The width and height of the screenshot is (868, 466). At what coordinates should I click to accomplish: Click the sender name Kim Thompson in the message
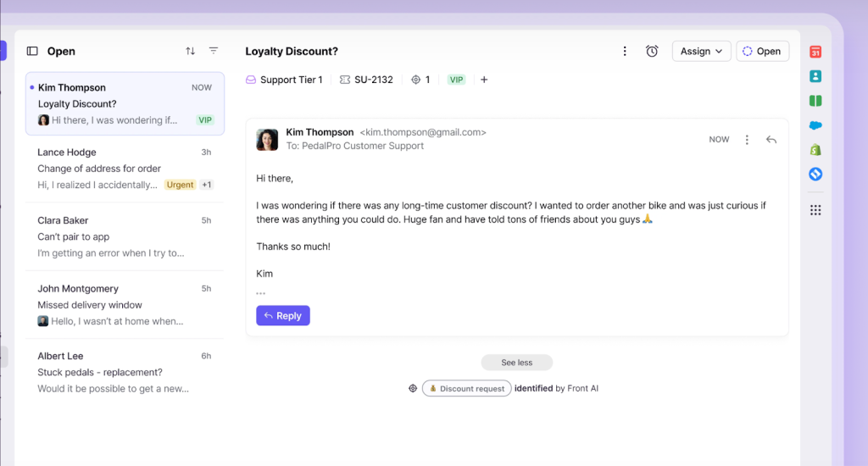pos(320,132)
